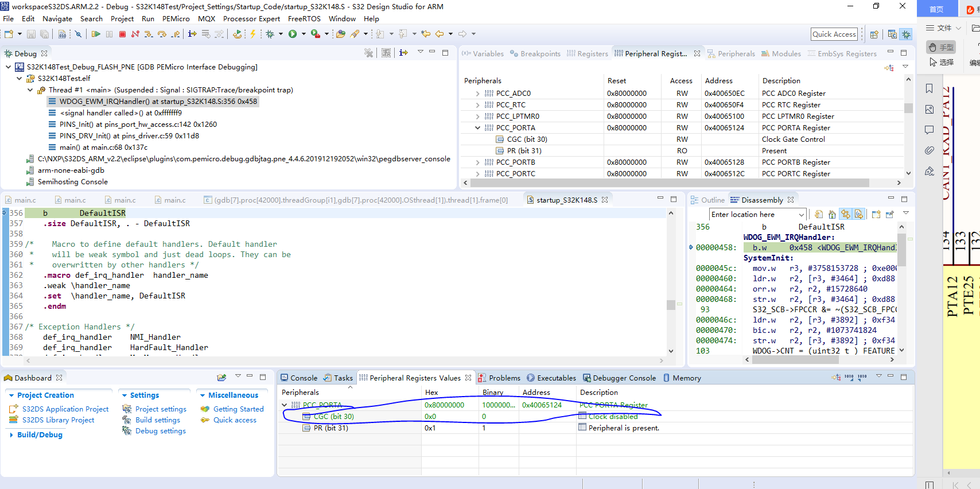Click the Disassembly view's vertical scrollbar
980x489 pixels.
click(901, 249)
